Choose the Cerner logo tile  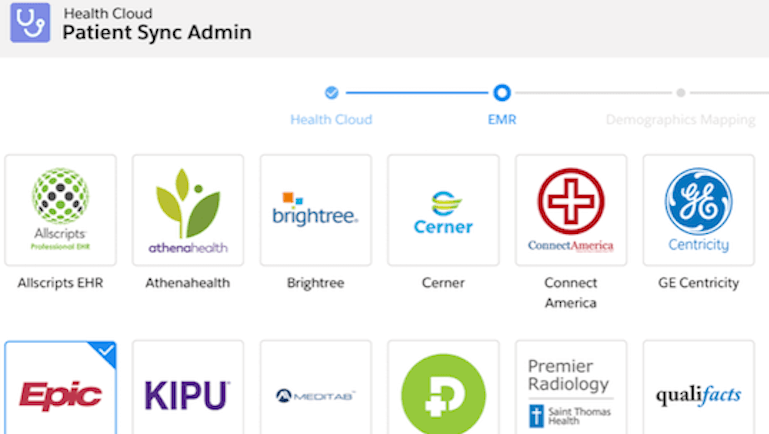pyautogui.click(x=443, y=210)
